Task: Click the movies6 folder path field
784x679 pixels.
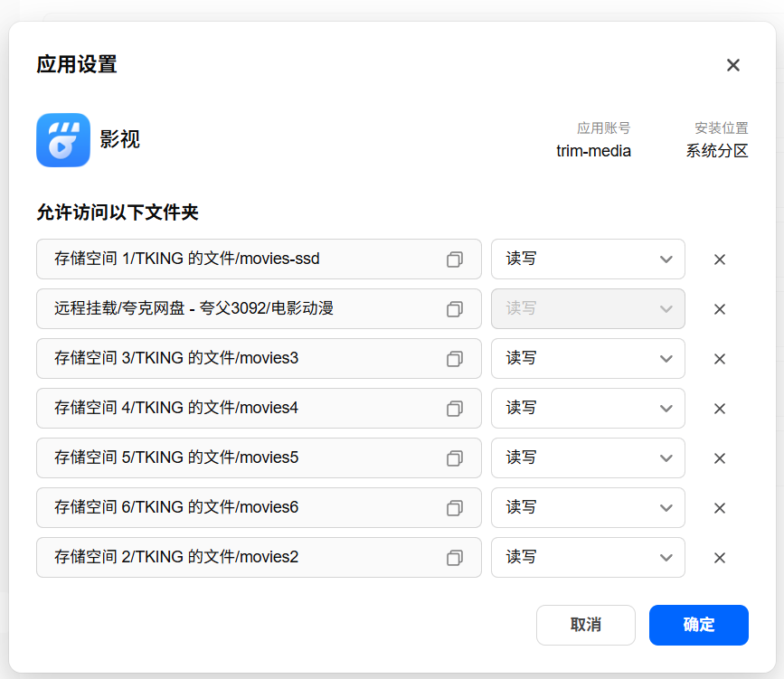Action: coord(259,507)
